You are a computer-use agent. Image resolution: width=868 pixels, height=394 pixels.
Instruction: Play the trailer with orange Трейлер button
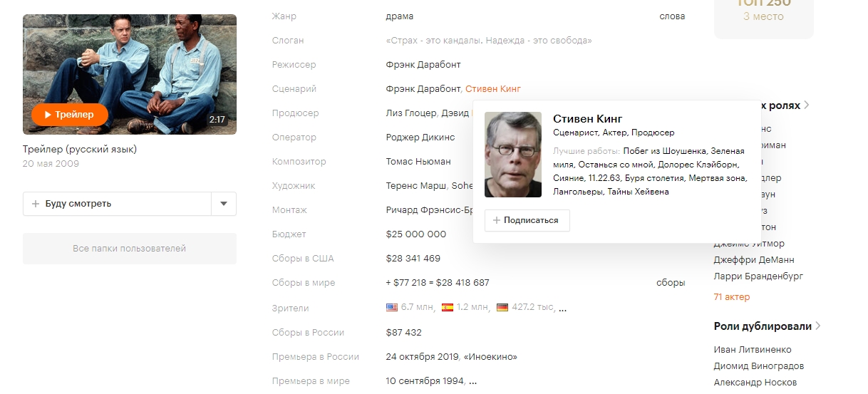pyautogui.click(x=70, y=114)
